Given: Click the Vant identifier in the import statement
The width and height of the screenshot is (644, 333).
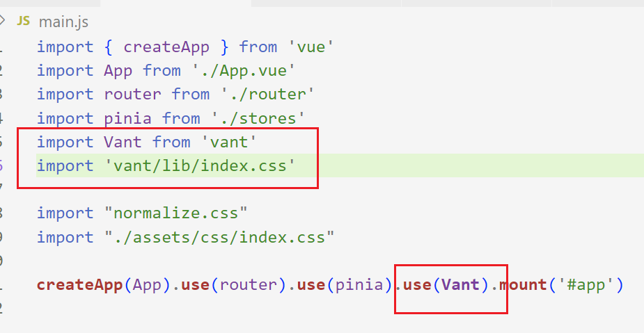Looking at the screenshot, I should tap(123, 142).
